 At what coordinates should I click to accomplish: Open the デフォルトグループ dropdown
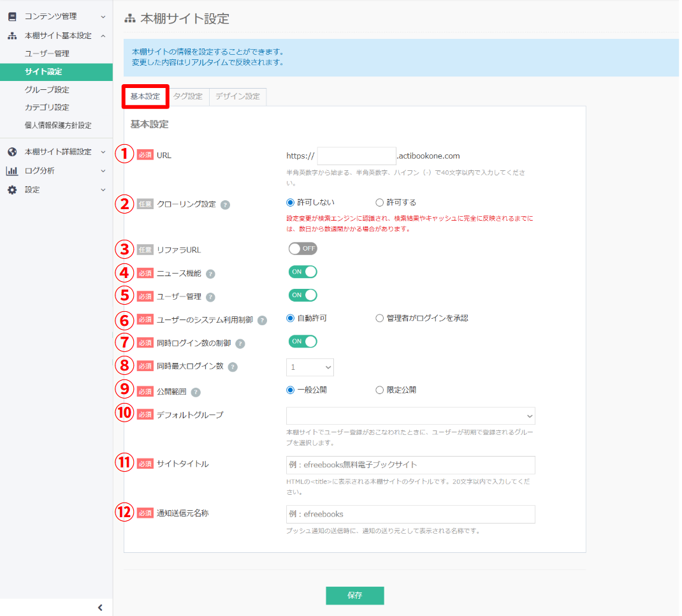tap(410, 416)
